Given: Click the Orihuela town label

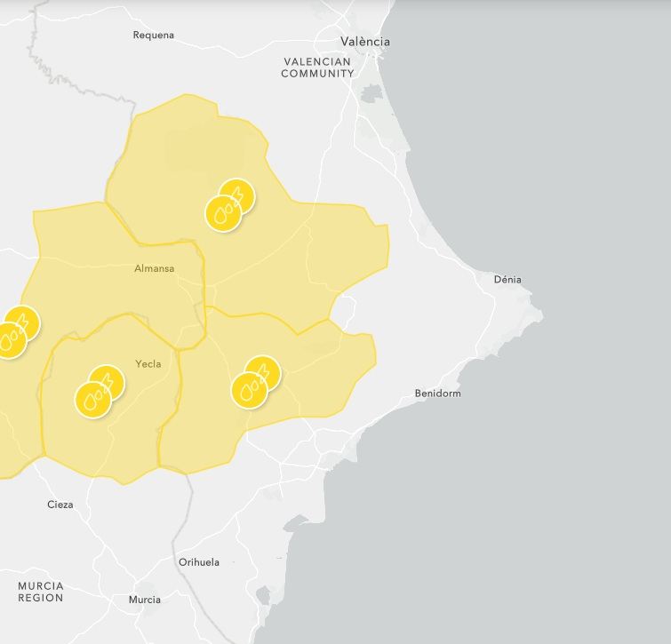Looking at the screenshot, I should pyautogui.click(x=199, y=562).
